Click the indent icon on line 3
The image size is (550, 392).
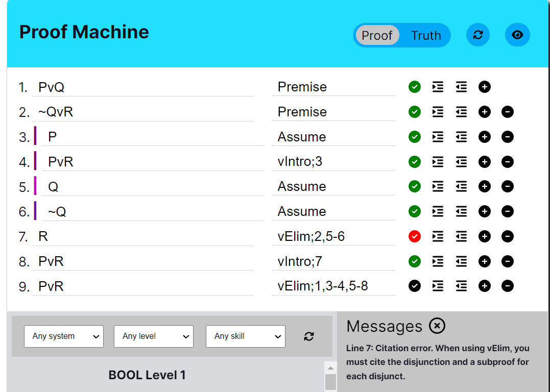pos(438,137)
